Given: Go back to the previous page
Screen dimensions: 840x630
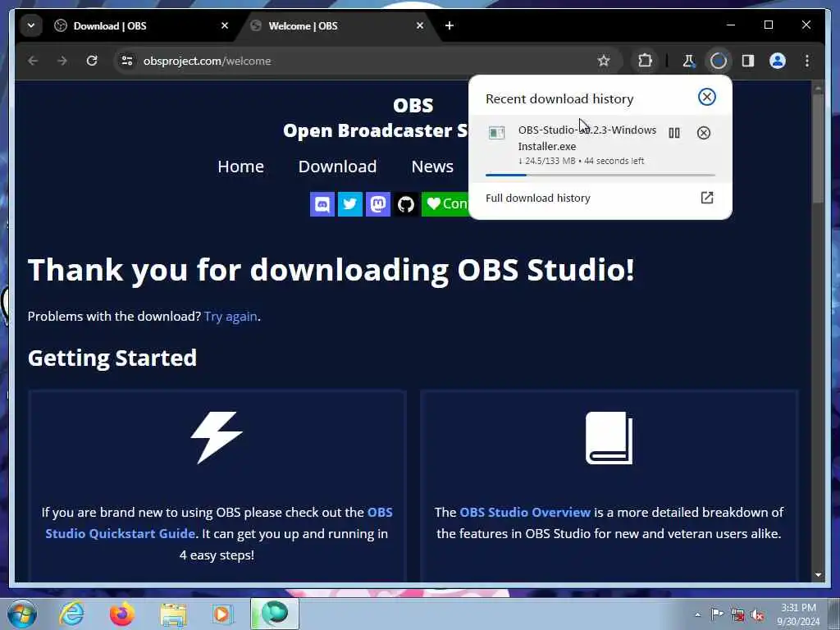Looking at the screenshot, I should pyautogui.click(x=33, y=61).
